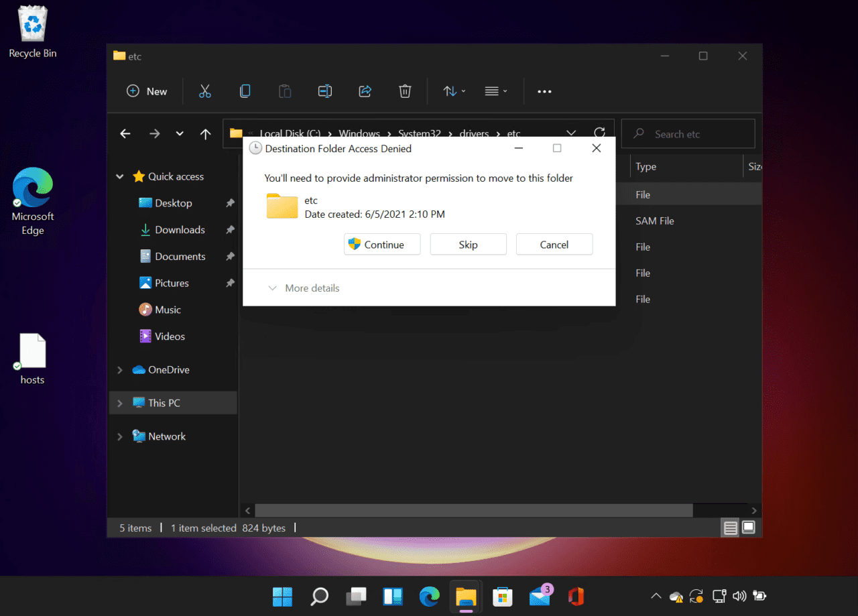Image resolution: width=858 pixels, height=616 pixels.
Task: Copy the selected item
Action: coord(245,91)
